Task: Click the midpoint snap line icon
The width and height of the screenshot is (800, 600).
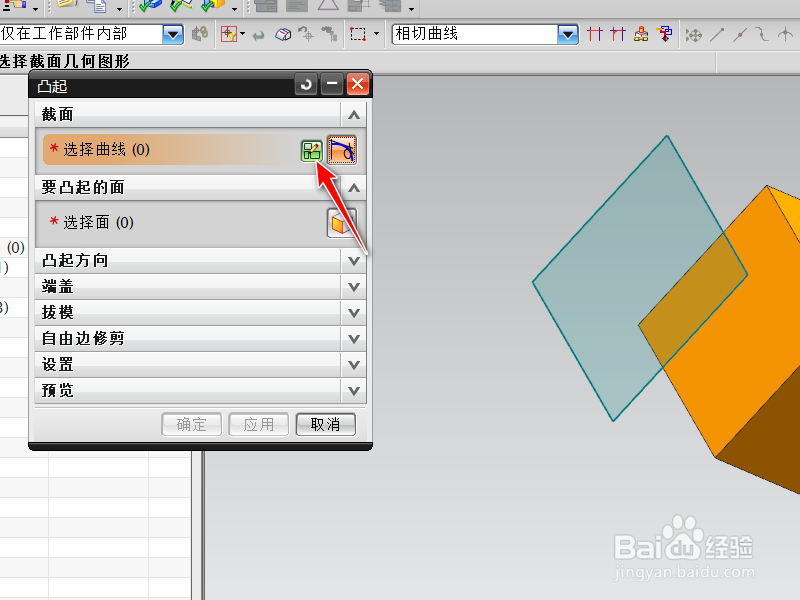Action: pyautogui.click(x=740, y=35)
